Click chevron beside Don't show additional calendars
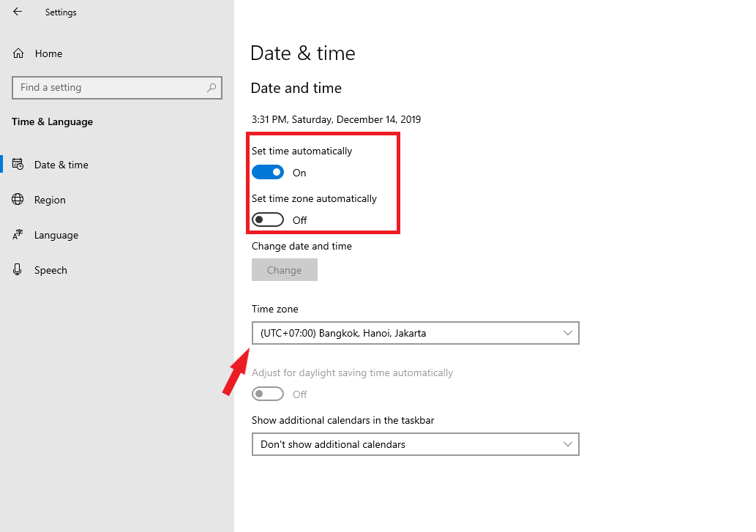Viewport: 756px width, 532px height. pyautogui.click(x=567, y=444)
